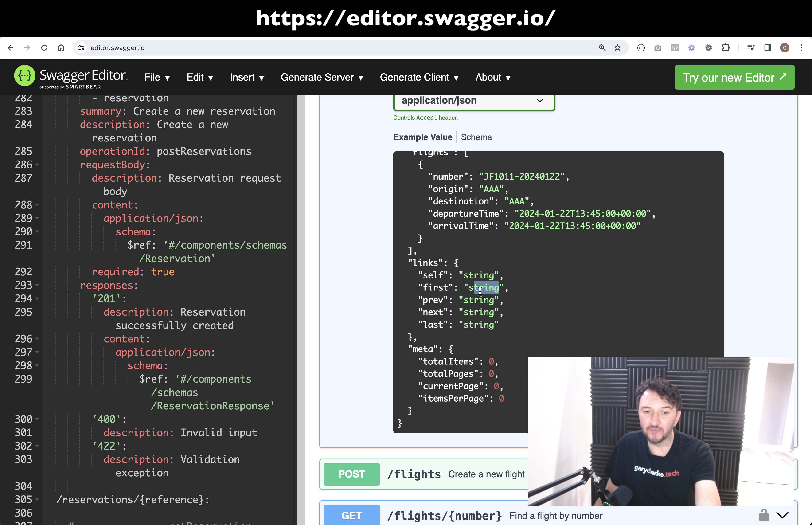The image size is (812, 525).
Task: Click the chevron on GET /flights/{number} row
Action: coord(782,515)
